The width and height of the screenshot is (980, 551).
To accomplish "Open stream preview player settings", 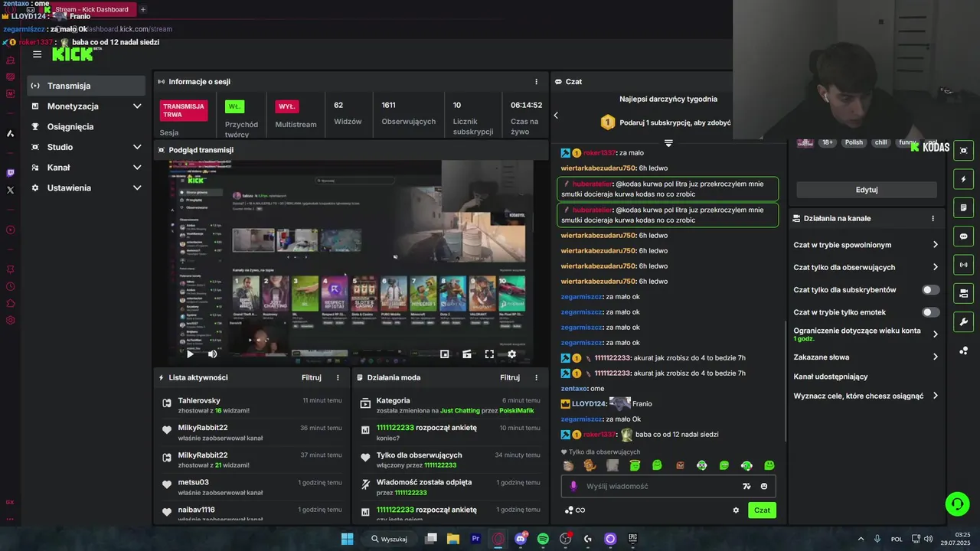I will (511, 354).
